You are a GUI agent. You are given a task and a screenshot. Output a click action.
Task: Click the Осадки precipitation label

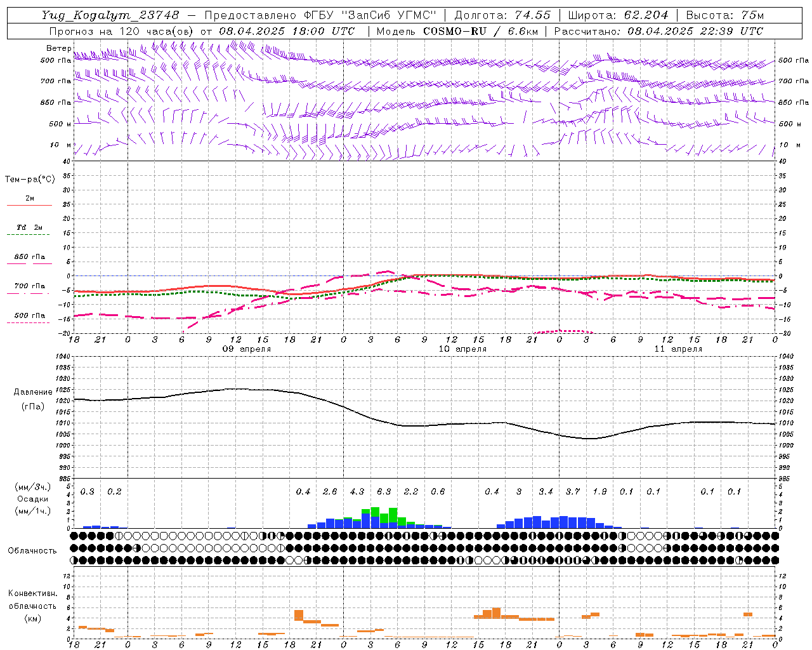point(33,499)
